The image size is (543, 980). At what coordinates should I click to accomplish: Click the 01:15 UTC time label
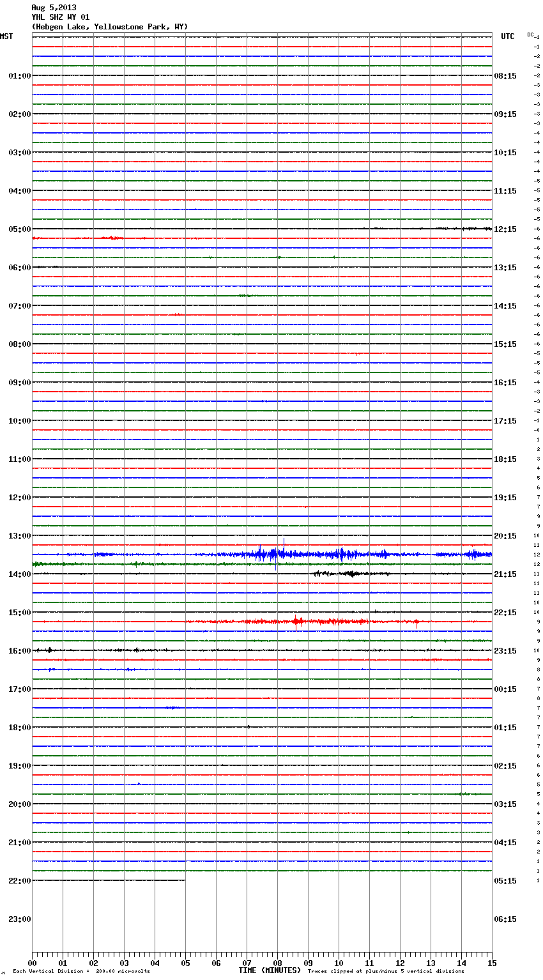coord(505,728)
